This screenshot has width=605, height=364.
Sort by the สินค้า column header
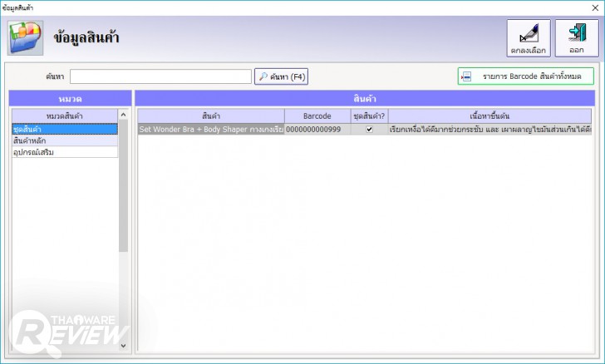(x=211, y=116)
